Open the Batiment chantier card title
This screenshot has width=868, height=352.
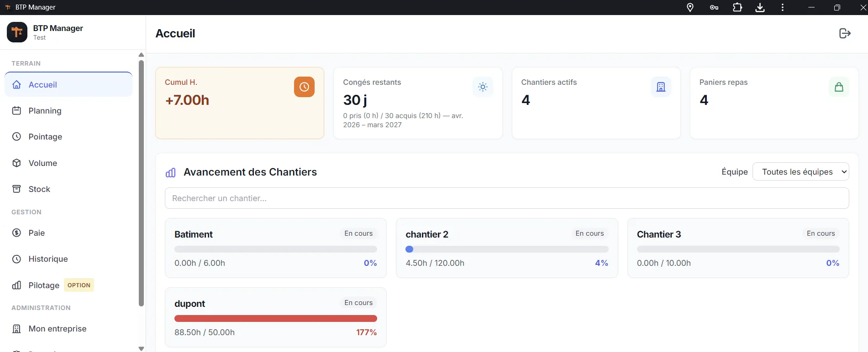194,234
